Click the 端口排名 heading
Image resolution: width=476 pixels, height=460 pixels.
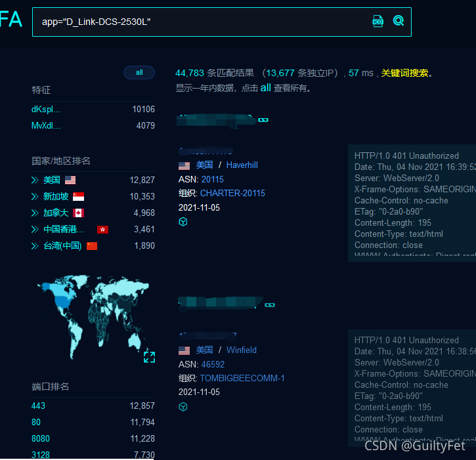tap(50, 387)
